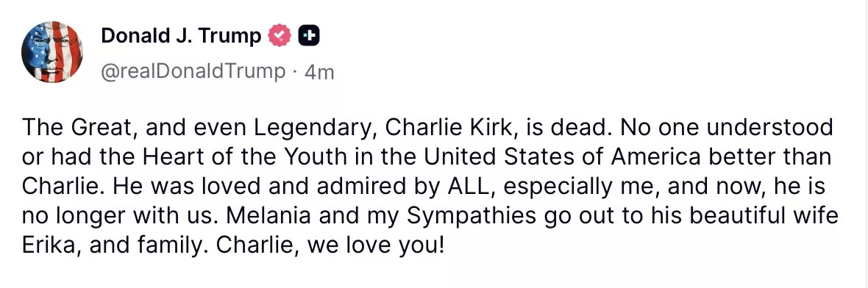Click the red verified checkmark badge
The height and width of the screenshot is (288, 868).
tap(280, 37)
